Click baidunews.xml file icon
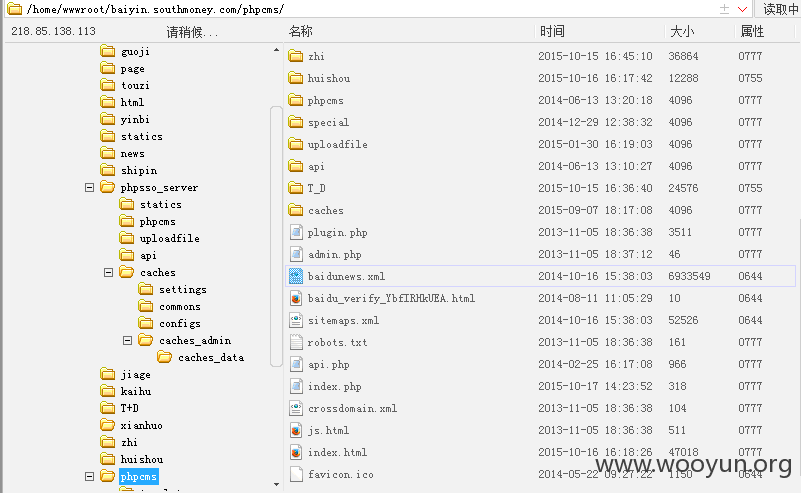This screenshot has width=801, height=493. [x=296, y=276]
